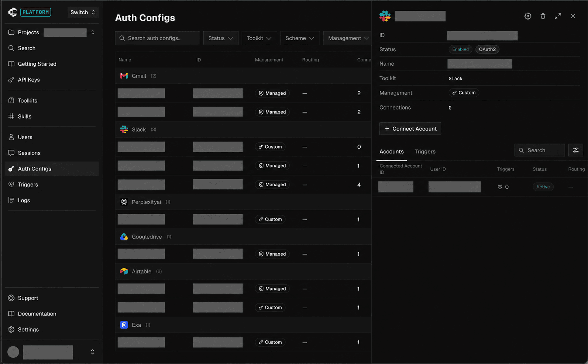Click the Active status badge
The image size is (588, 364).
[543, 187]
